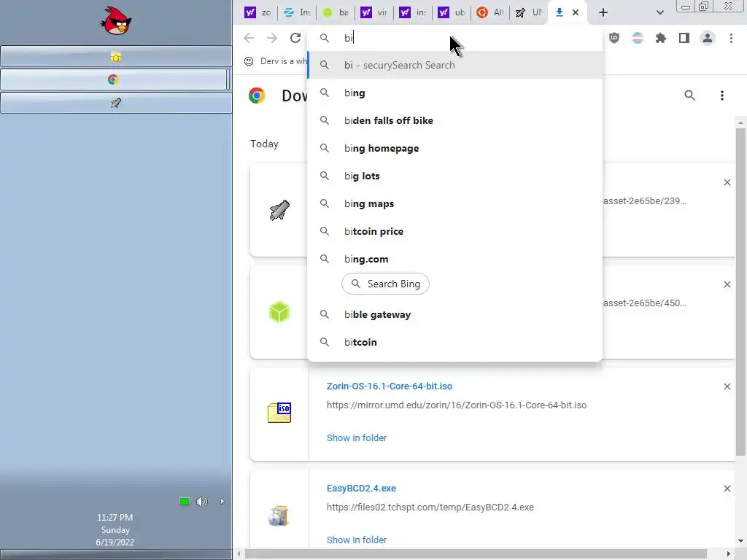The image size is (747, 560).
Task: Open the rocket app taskbar button
Action: [116, 103]
